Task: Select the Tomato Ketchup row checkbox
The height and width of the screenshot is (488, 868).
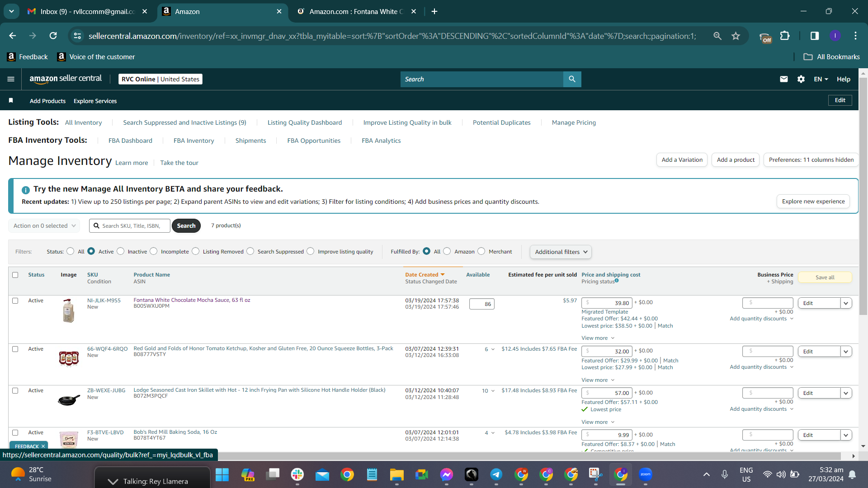Action: click(15, 349)
